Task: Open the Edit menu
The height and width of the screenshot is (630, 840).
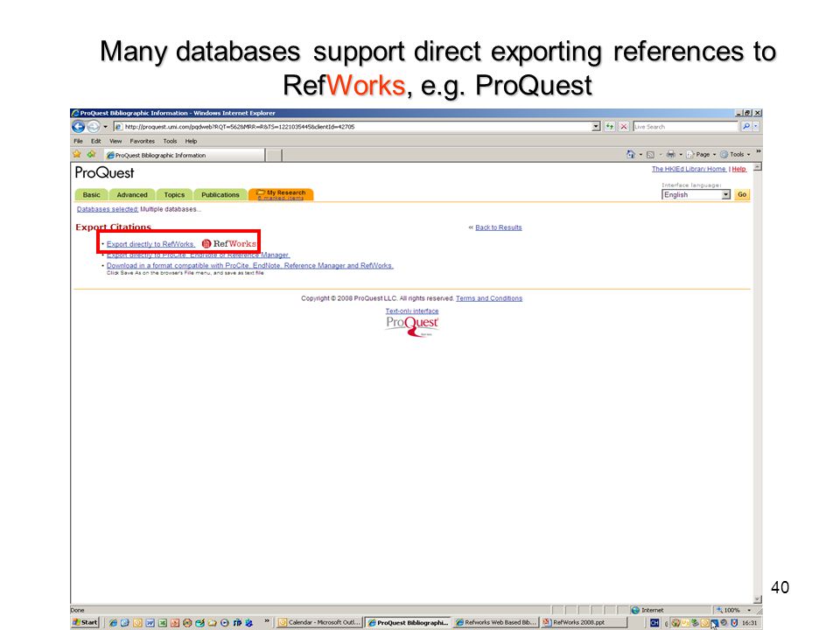Action: point(96,141)
